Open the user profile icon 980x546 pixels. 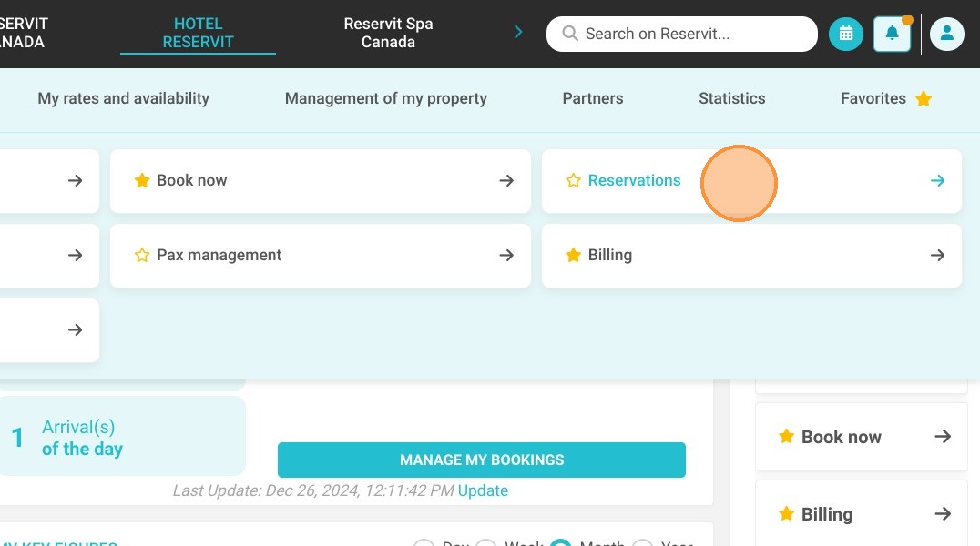[x=947, y=34]
